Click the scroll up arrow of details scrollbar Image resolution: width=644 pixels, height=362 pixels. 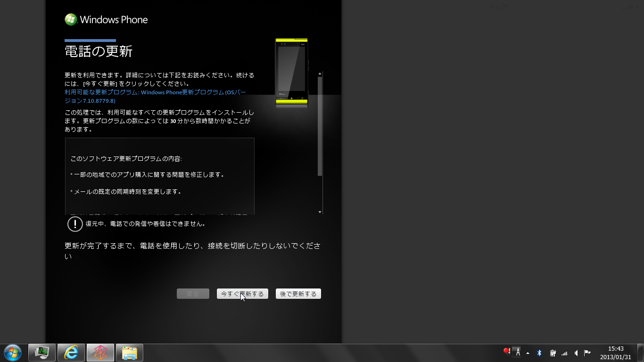tap(320, 74)
